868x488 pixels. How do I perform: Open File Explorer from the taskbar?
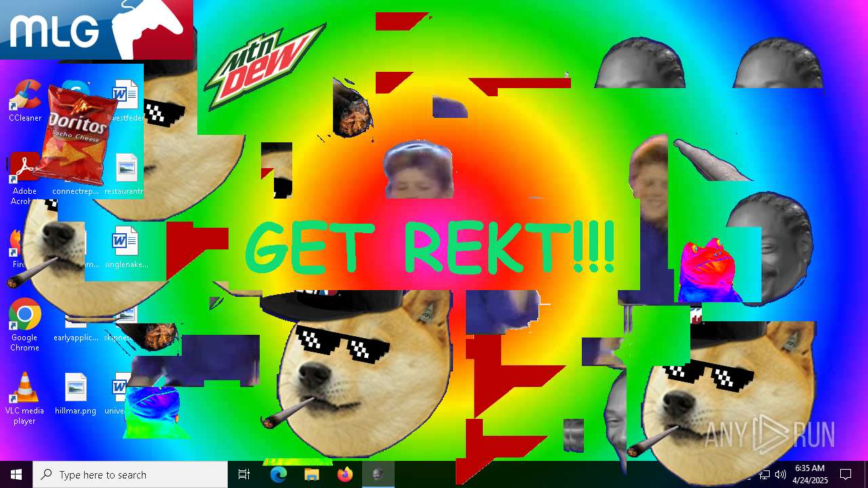(x=312, y=474)
